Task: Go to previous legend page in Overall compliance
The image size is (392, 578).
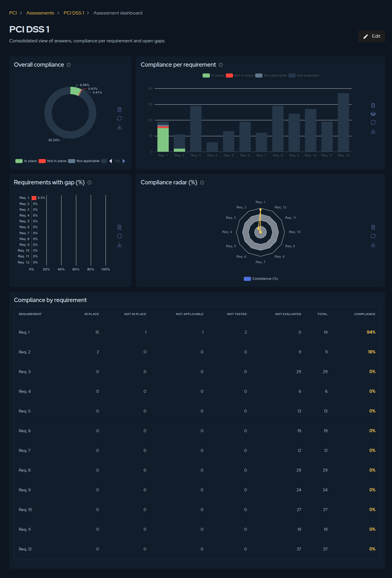Action: point(110,161)
